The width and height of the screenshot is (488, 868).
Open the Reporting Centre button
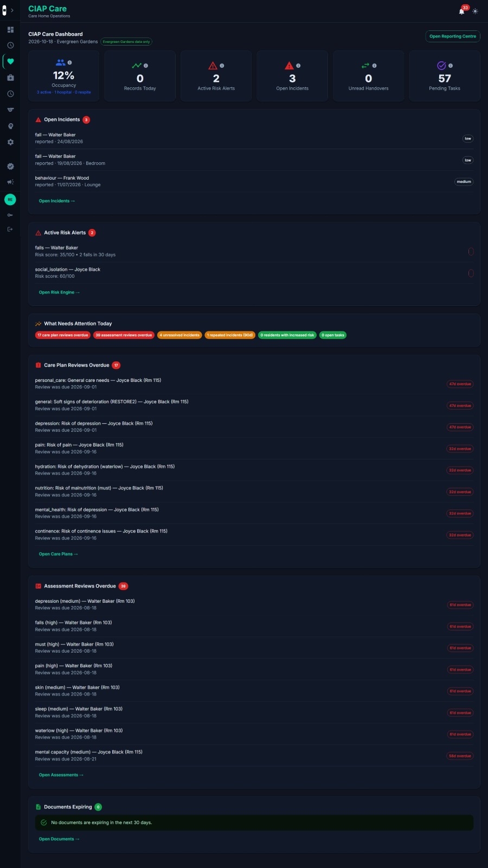click(453, 36)
